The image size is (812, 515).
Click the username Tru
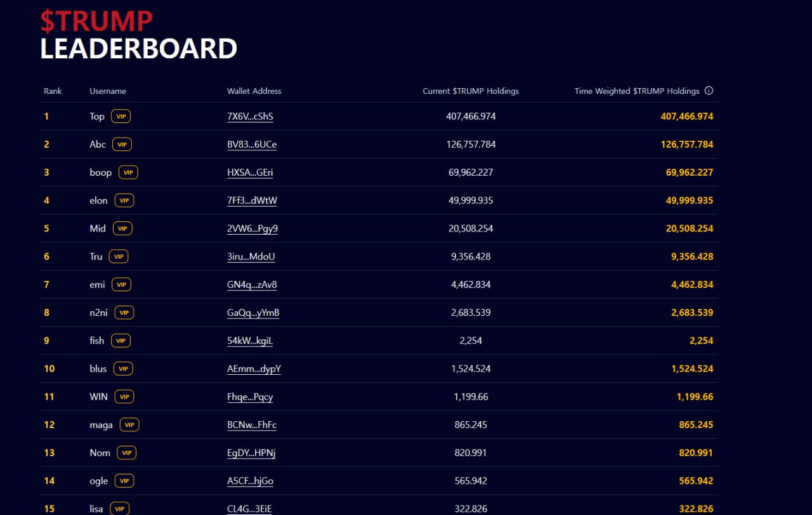(96, 256)
